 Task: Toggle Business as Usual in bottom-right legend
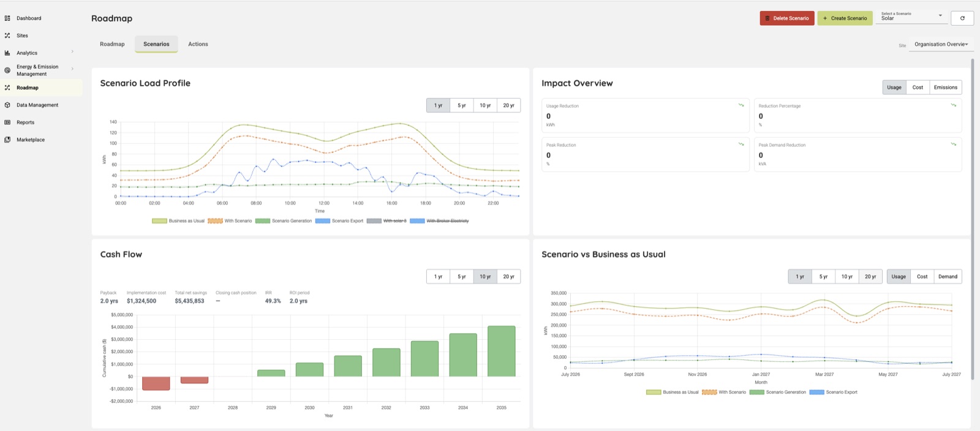click(672, 392)
